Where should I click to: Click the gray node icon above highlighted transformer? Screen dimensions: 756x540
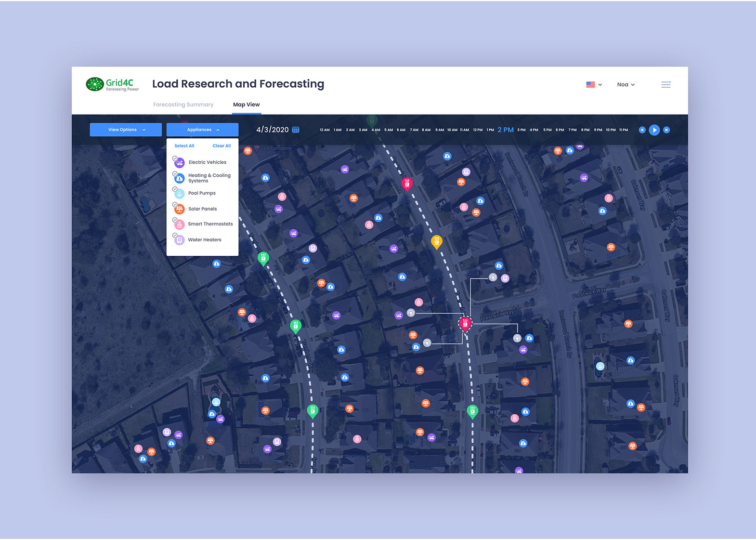click(493, 277)
